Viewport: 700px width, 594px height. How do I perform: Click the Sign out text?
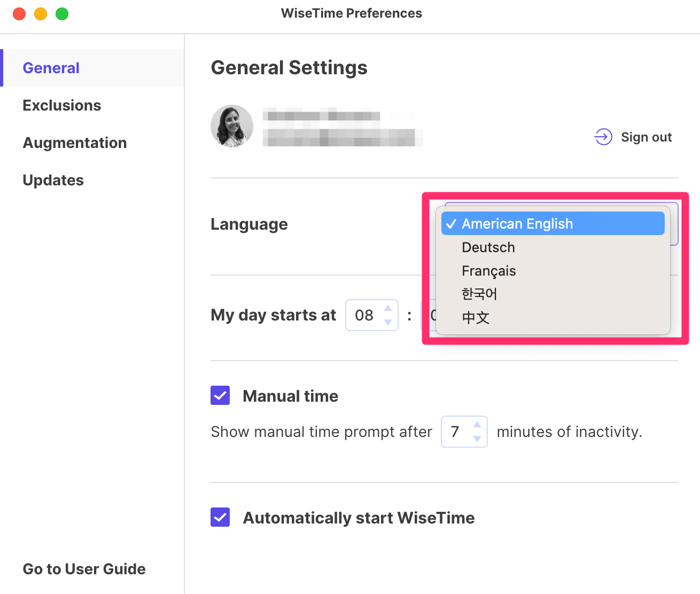tap(646, 137)
